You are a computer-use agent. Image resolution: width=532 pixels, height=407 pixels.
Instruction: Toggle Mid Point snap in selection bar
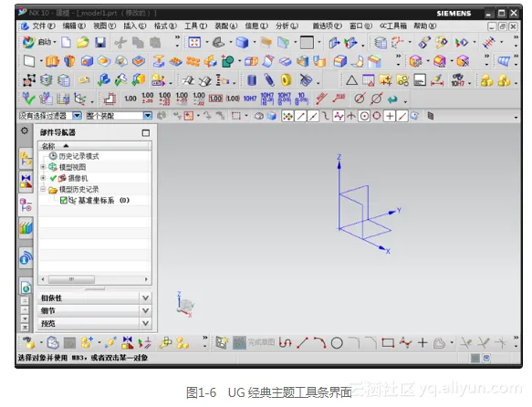(x=313, y=116)
